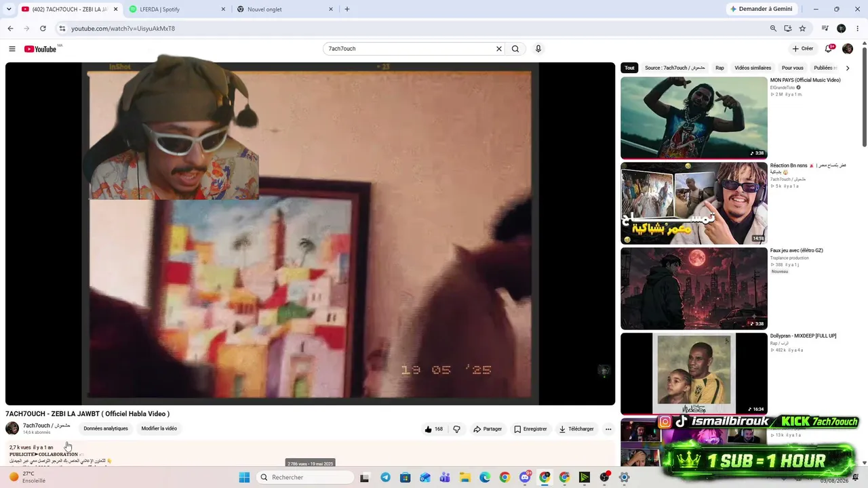
Task: Reload the YouTube page
Action: click(43, 28)
